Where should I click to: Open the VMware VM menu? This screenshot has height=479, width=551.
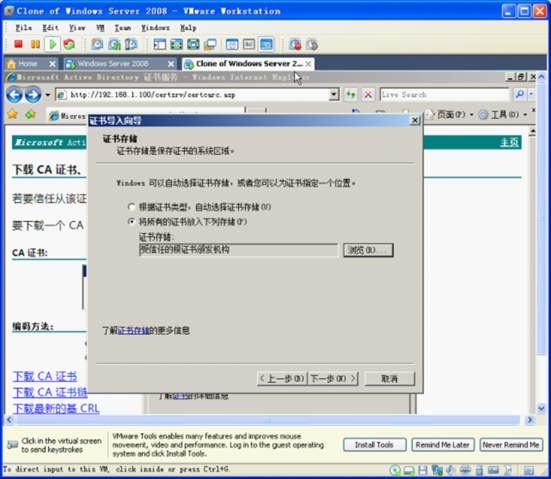(100, 27)
